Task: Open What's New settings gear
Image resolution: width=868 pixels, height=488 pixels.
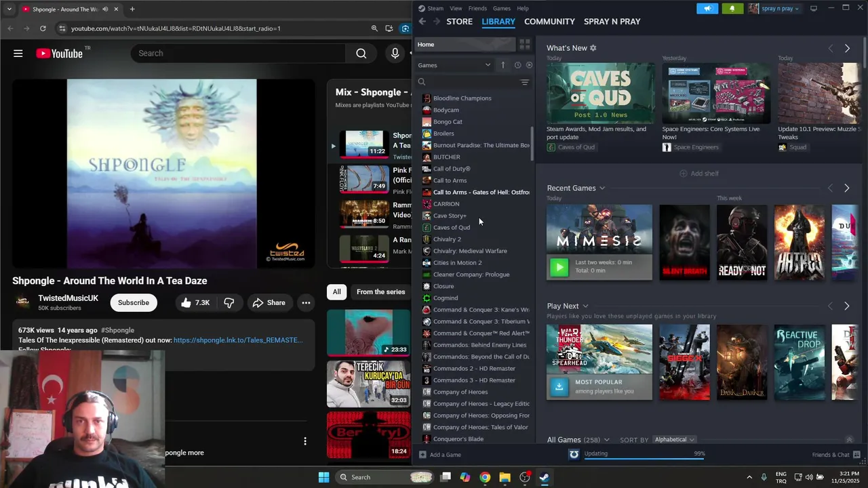Action: (x=593, y=48)
